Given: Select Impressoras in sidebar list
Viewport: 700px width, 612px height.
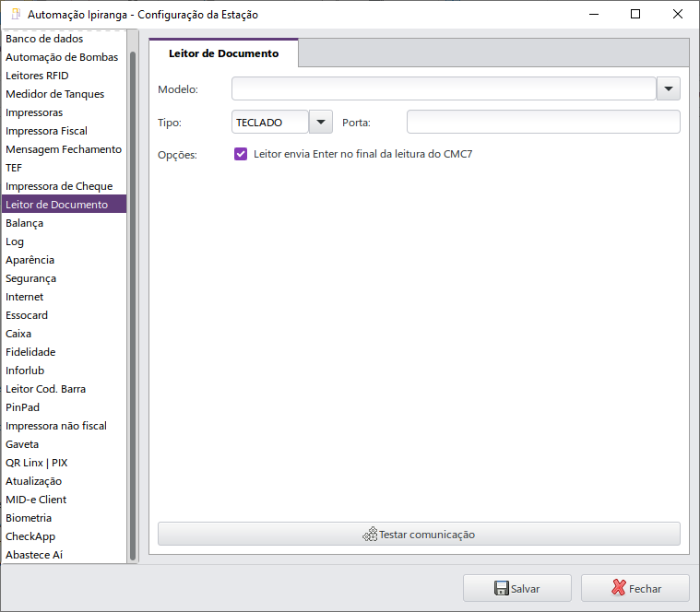Looking at the screenshot, I should coord(65,112).
